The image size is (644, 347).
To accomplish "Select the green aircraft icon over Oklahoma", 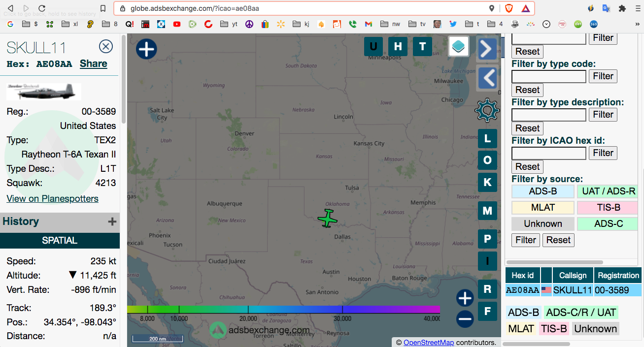I will pos(328,218).
